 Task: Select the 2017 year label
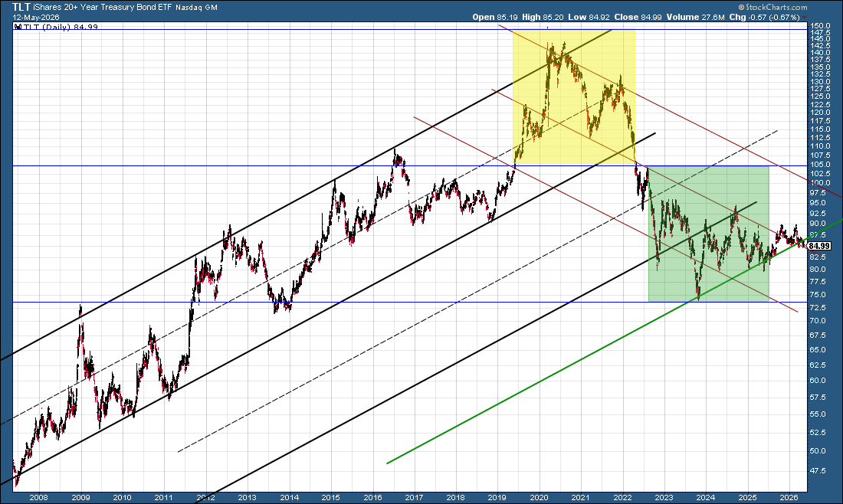tap(414, 498)
